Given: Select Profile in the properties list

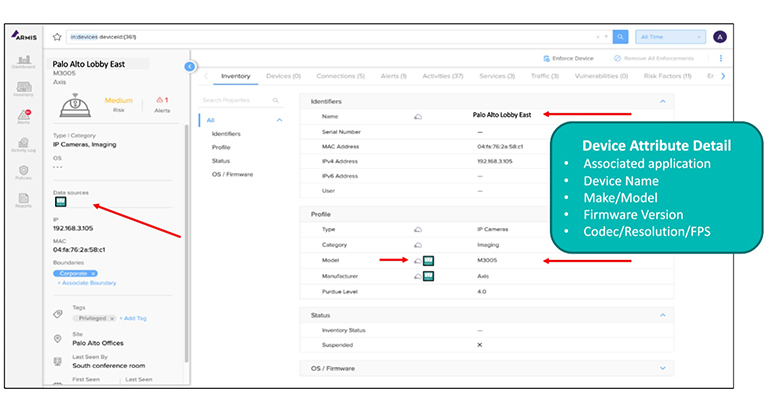Looking at the screenshot, I should (221, 147).
